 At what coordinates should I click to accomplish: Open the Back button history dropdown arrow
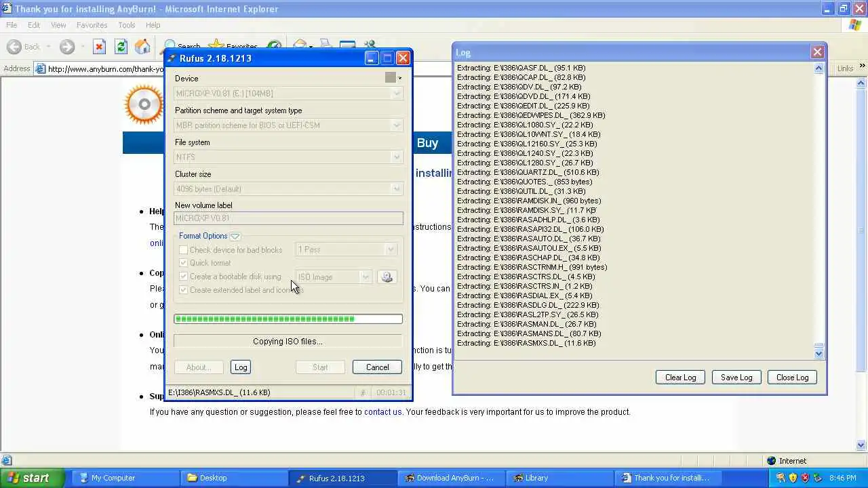(49, 47)
